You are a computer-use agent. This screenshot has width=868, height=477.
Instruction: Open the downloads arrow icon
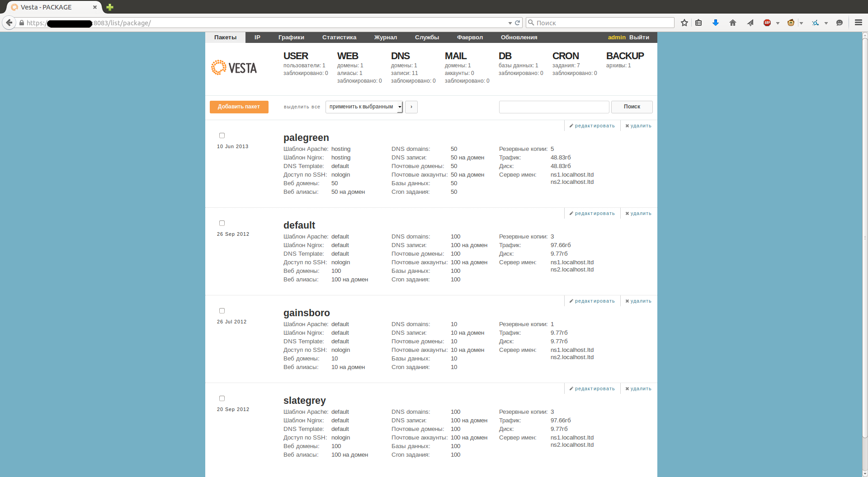(x=715, y=23)
